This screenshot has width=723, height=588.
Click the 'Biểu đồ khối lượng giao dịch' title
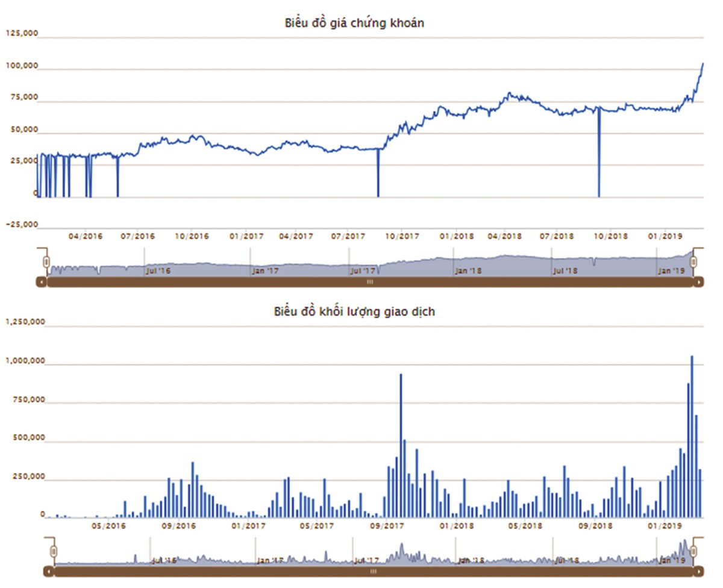[x=354, y=311]
